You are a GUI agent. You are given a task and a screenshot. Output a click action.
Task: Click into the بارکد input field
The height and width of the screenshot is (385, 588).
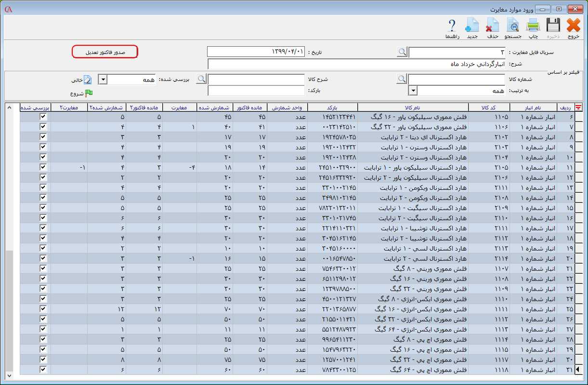coord(249,91)
